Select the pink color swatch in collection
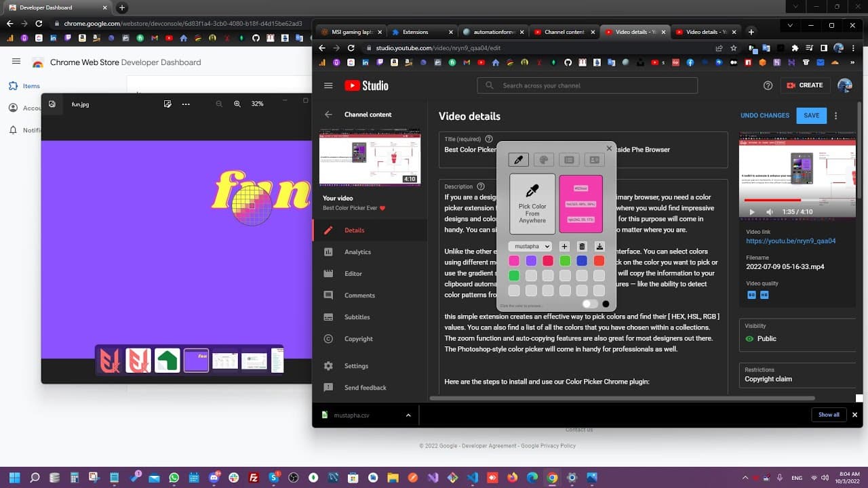This screenshot has width=868, height=488. (514, 261)
